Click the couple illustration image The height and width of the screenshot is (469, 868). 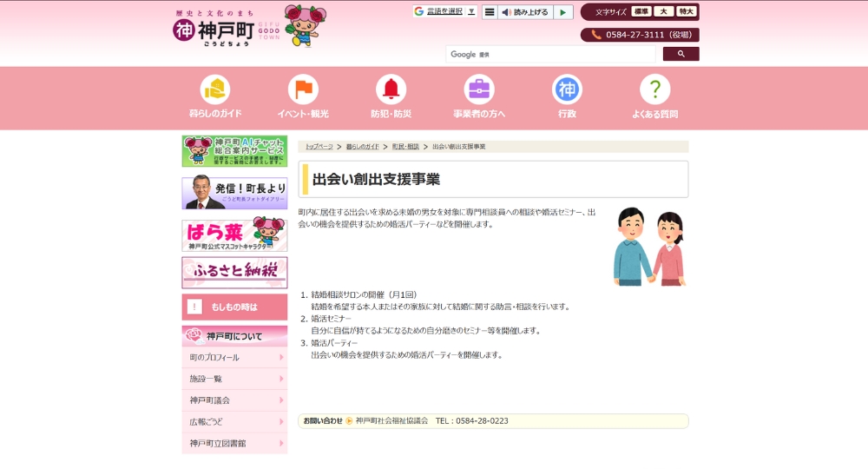tap(649, 247)
